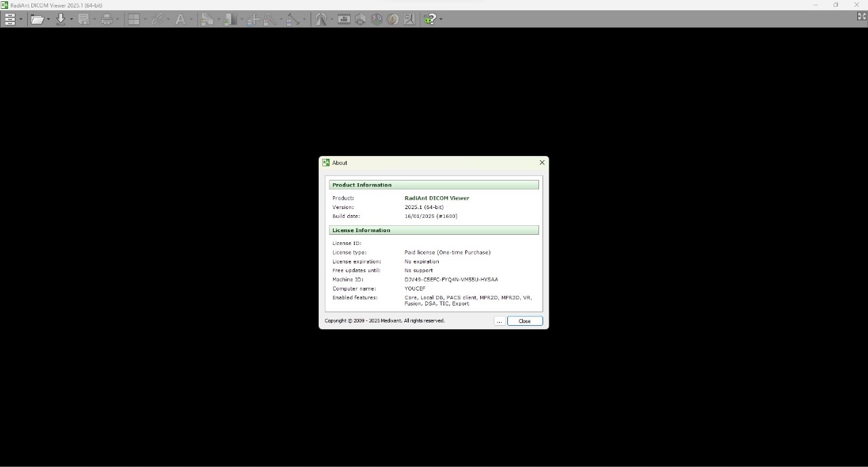Select the pan move tool
This screenshot has width=868, height=467.
click(253, 19)
